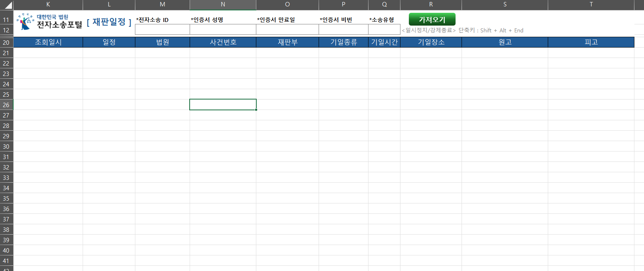Click the 기일종류 header cell
This screenshot has width=644, height=271.
click(x=343, y=42)
